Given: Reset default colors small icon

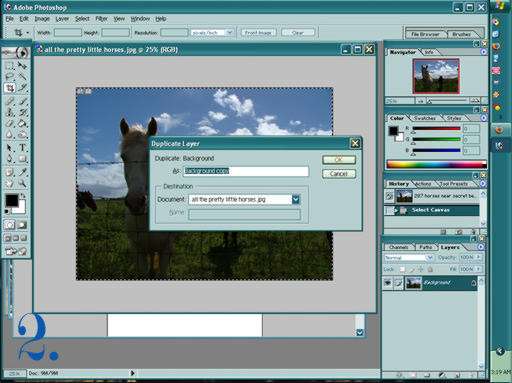Looking at the screenshot, I should 6,211.
